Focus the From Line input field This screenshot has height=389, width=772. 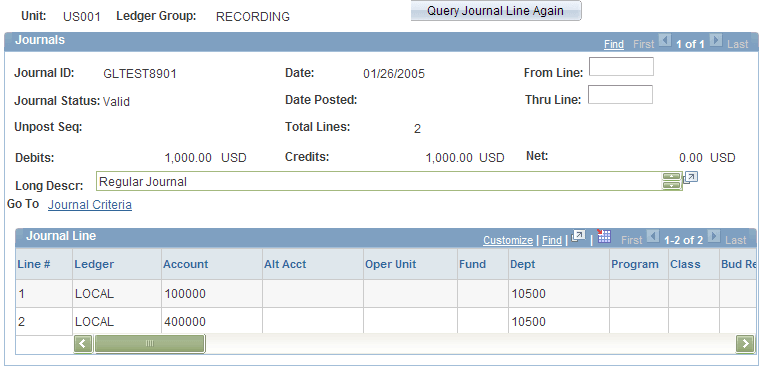[621, 66]
